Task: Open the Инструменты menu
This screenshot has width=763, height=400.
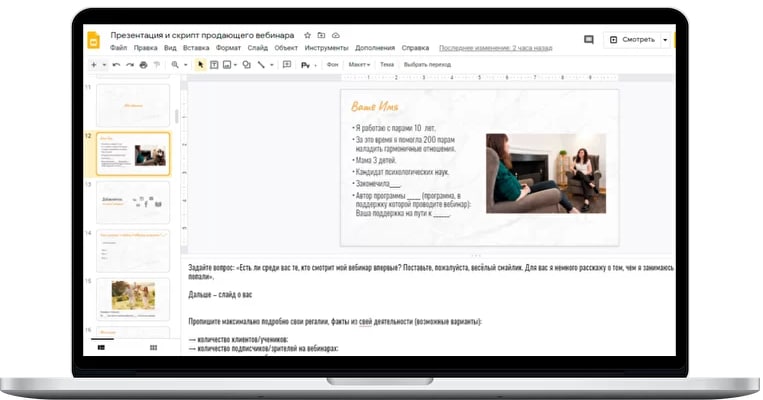Action: tap(327, 48)
